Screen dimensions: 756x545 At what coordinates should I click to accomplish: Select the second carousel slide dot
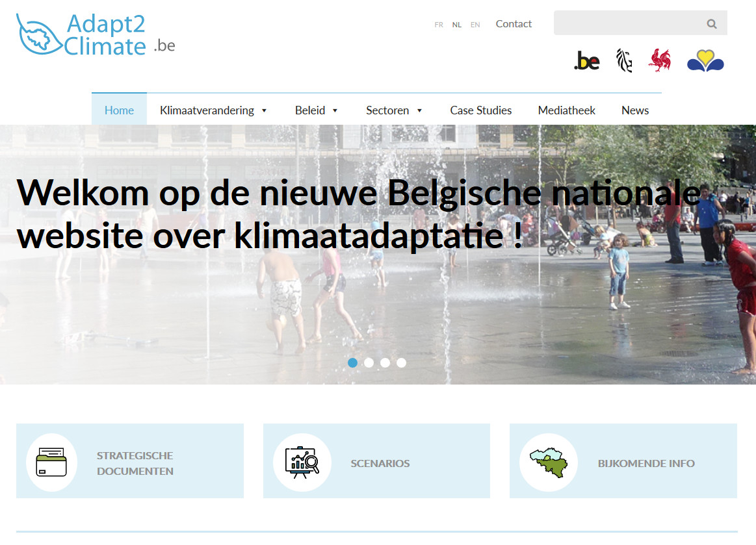point(369,362)
